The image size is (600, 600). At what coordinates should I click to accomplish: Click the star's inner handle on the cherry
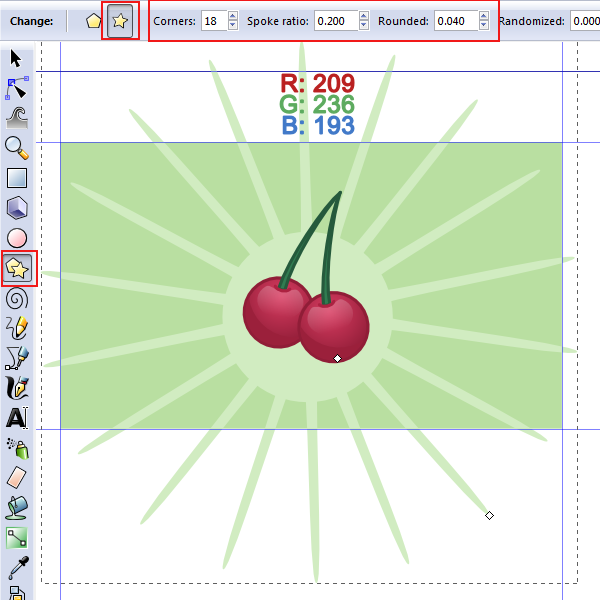(337, 359)
